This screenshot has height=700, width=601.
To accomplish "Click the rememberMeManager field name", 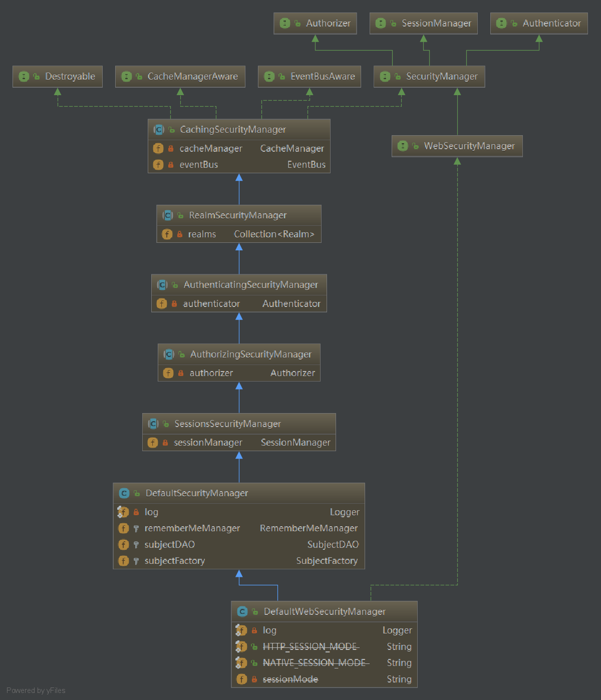I will [192, 528].
